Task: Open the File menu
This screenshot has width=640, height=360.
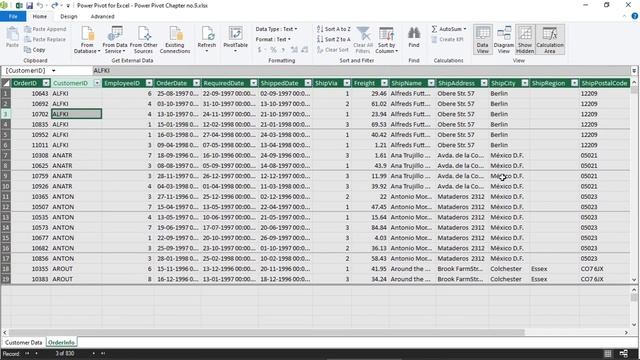Action: pos(13,16)
